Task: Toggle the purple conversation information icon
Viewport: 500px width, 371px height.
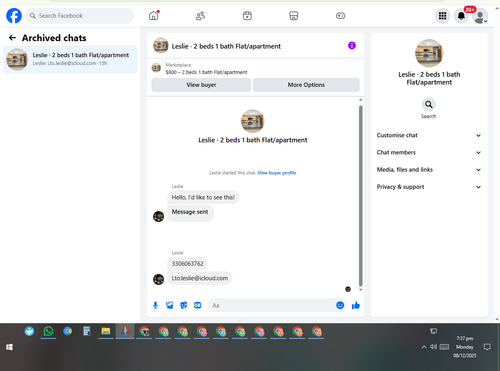Action: tap(352, 45)
